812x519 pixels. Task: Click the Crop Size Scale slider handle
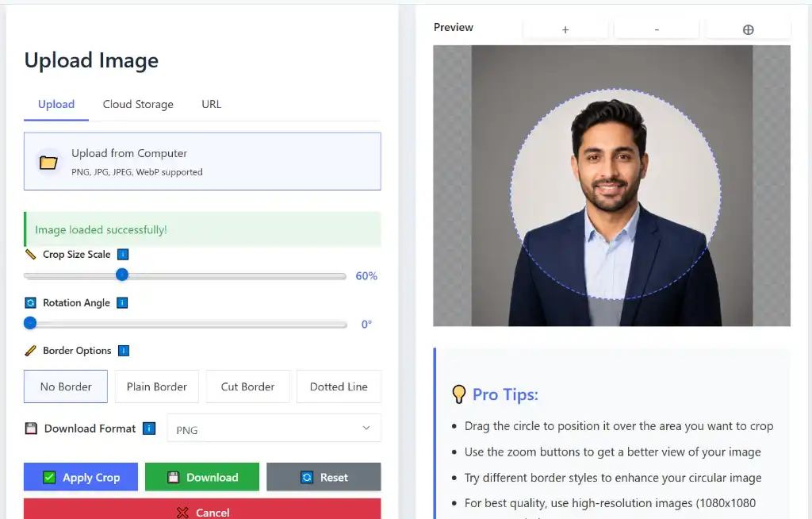122,275
